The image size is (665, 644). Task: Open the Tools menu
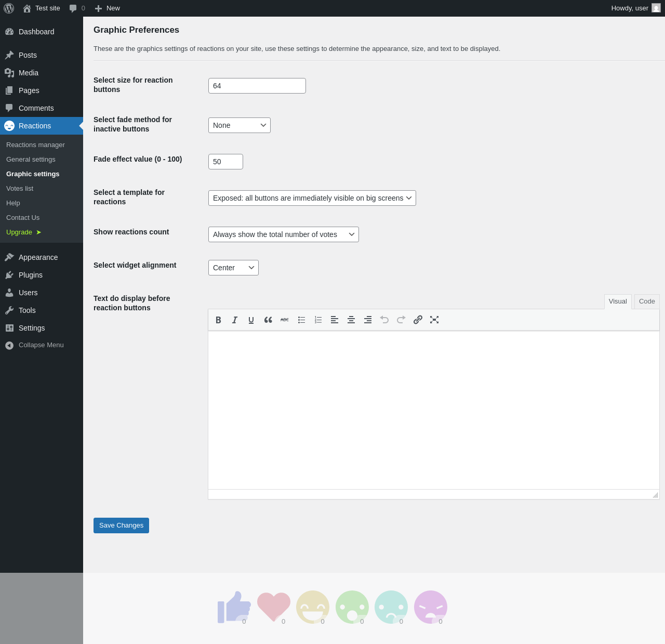[x=42, y=310]
